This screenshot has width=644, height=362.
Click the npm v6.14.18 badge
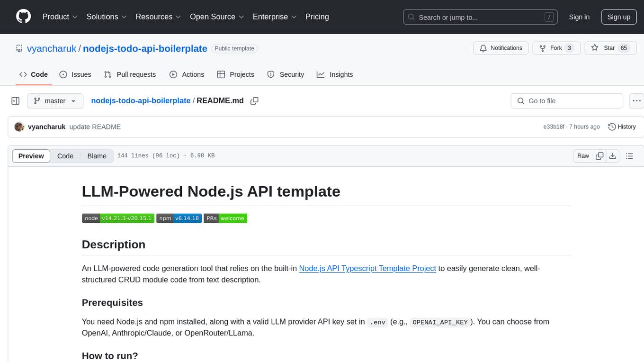tap(179, 218)
